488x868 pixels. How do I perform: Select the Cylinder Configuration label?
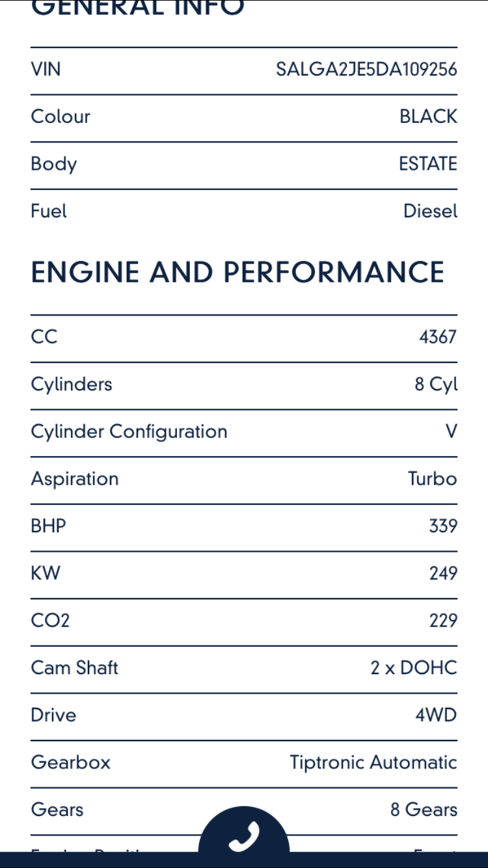click(129, 432)
